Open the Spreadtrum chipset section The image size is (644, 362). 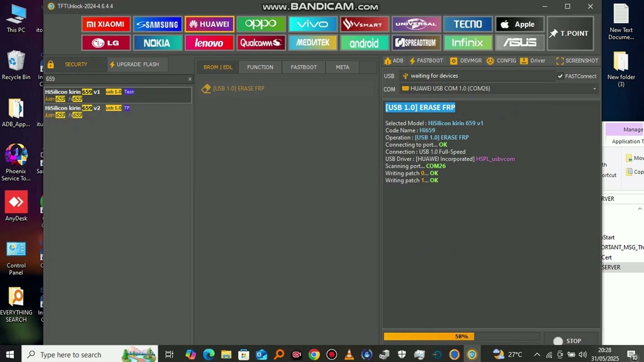[416, 43]
